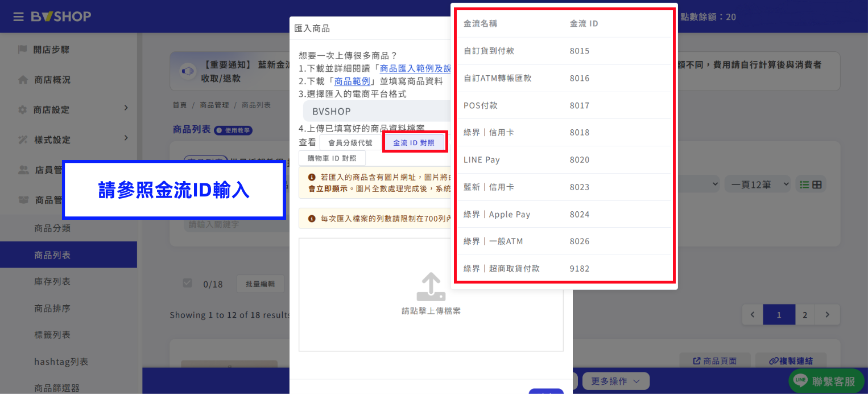
Task: Open 商店概況 in sidebar
Action: click(x=52, y=80)
